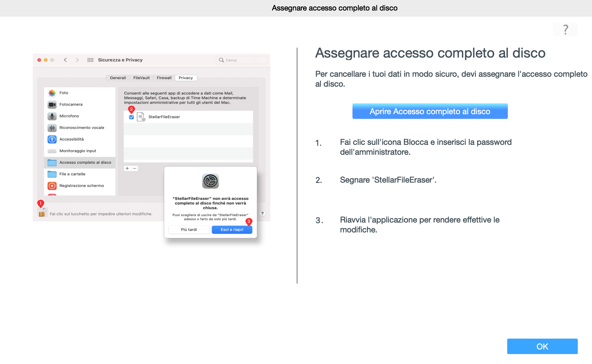Image resolution: width=592 pixels, height=364 pixels.
Task: Confirm with the OK button
Action: (542, 346)
